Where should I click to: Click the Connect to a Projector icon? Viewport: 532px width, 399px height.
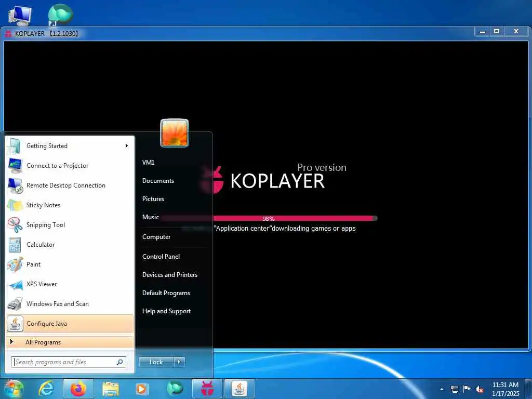click(x=15, y=166)
